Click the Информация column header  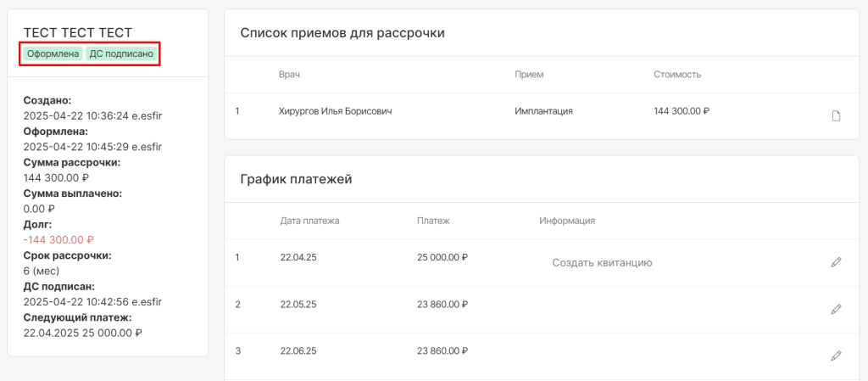tap(567, 221)
